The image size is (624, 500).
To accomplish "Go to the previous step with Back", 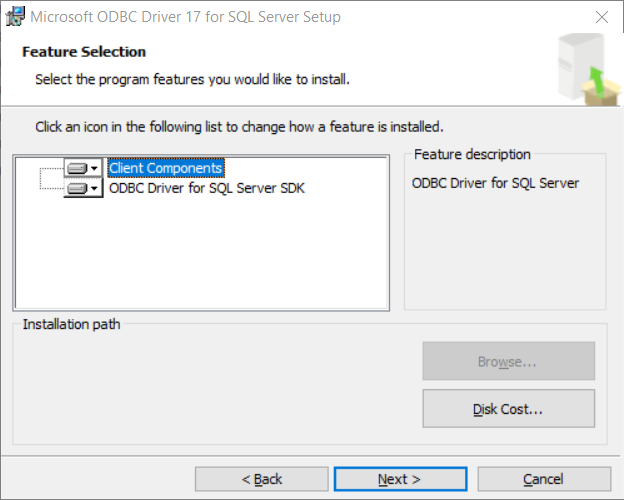I will click(x=261, y=479).
